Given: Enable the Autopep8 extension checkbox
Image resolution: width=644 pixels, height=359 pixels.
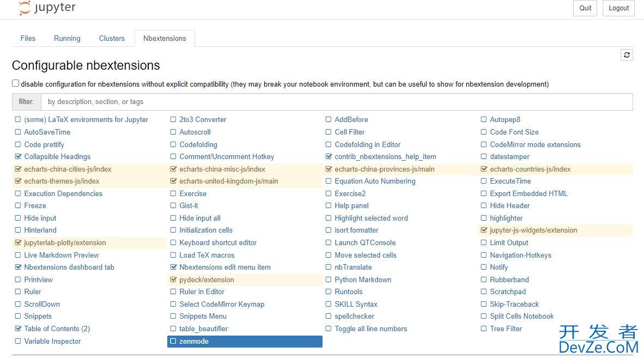Looking at the screenshot, I should 484,119.
